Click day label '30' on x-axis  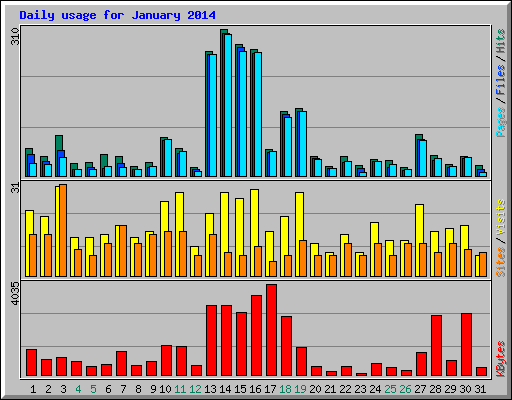point(465,389)
